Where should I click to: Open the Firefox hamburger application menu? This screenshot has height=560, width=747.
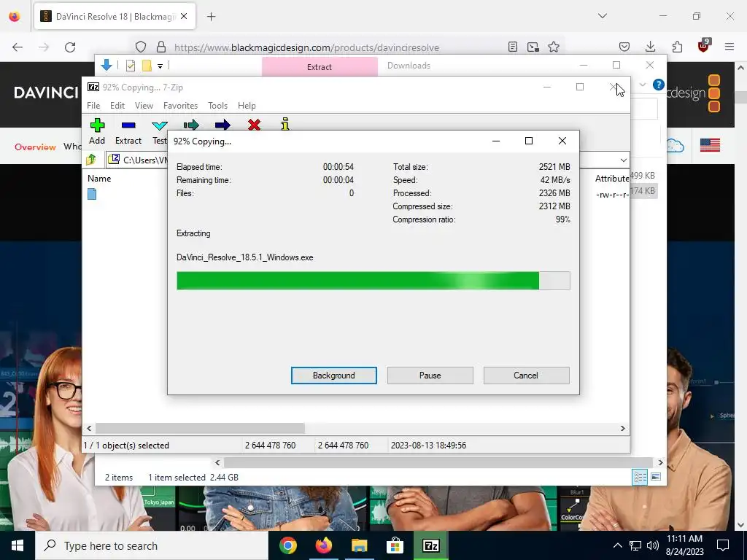(729, 47)
